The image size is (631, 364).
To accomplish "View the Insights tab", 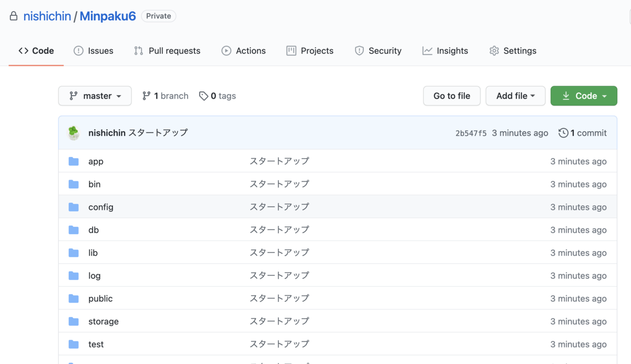I will click(x=445, y=51).
